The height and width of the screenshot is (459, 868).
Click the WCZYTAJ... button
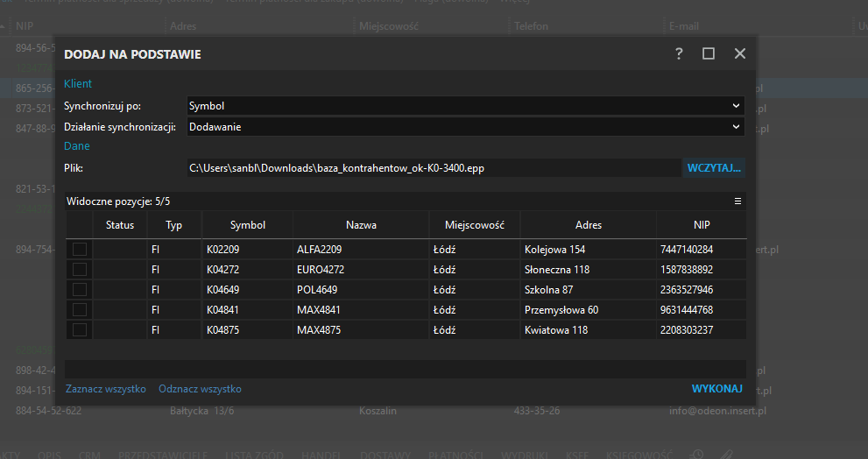(x=714, y=168)
